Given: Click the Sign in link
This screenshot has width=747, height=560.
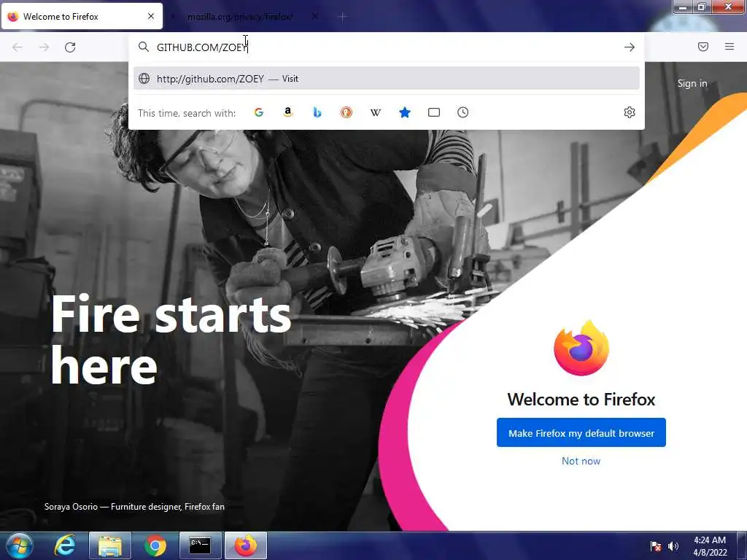Looking at the screenshot, I should (x=692, y=83).
